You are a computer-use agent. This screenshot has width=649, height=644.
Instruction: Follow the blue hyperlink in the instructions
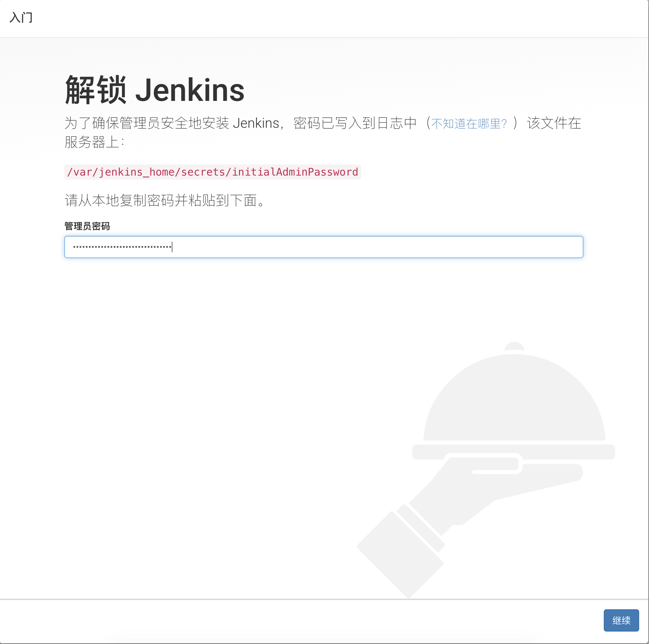(x=469, y=123)
